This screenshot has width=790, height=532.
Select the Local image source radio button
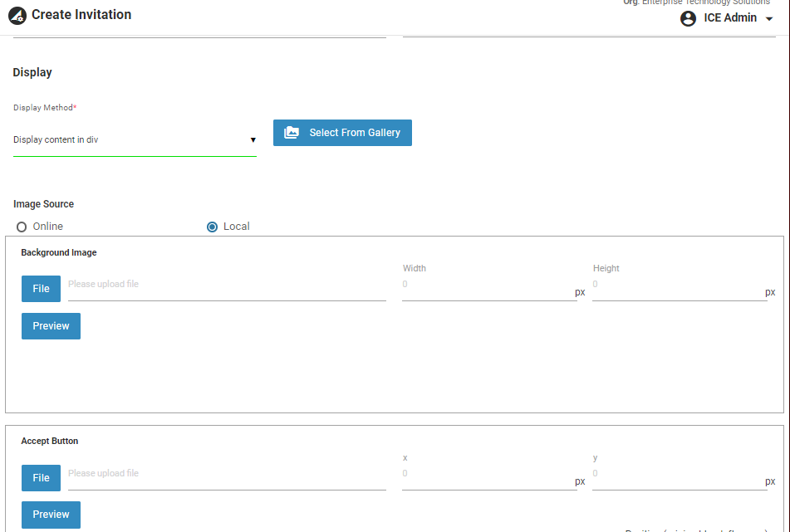point(212,227)
